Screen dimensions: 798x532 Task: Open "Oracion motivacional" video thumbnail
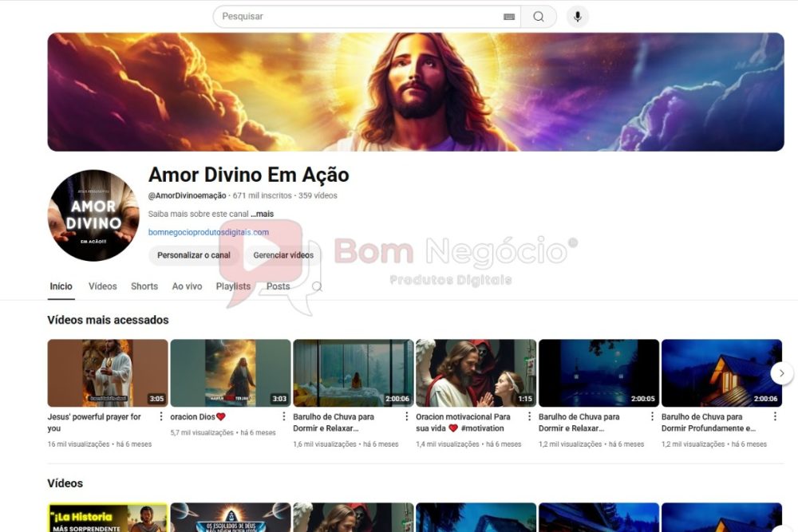click(476, 372)
